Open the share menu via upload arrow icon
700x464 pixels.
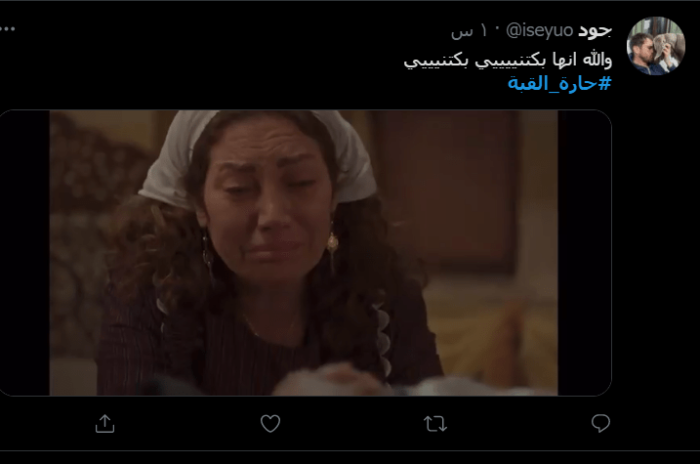(x=105, y=423)
